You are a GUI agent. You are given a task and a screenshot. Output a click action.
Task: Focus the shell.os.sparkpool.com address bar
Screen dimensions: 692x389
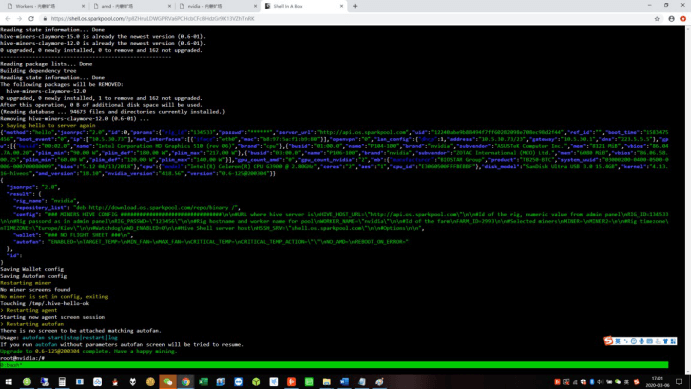click(x=152, y=19)
